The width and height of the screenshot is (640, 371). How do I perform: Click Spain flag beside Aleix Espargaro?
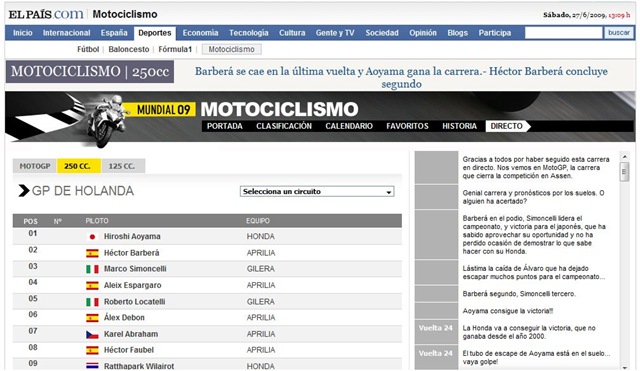92,286
